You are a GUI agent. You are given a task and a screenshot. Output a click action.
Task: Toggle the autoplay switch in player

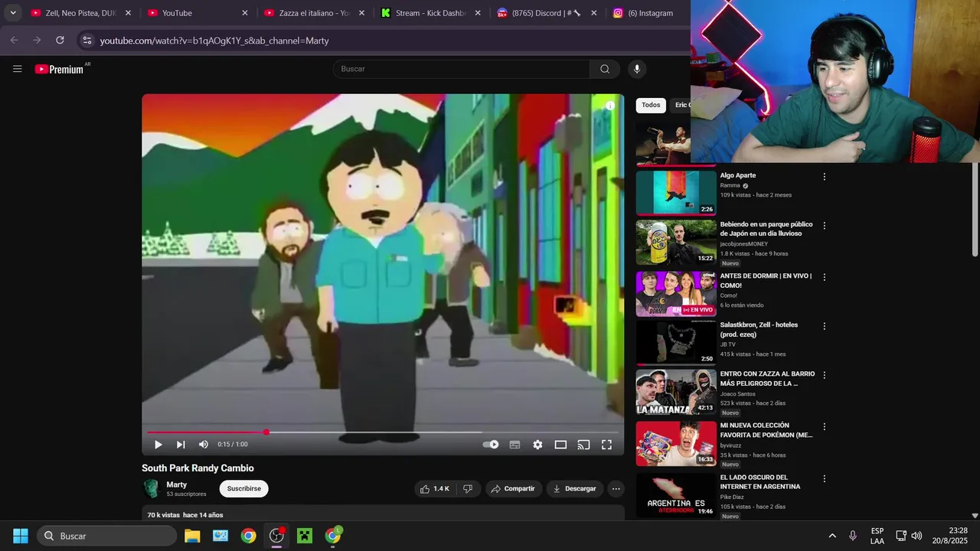pyautogui.click(x=491, y=445)
